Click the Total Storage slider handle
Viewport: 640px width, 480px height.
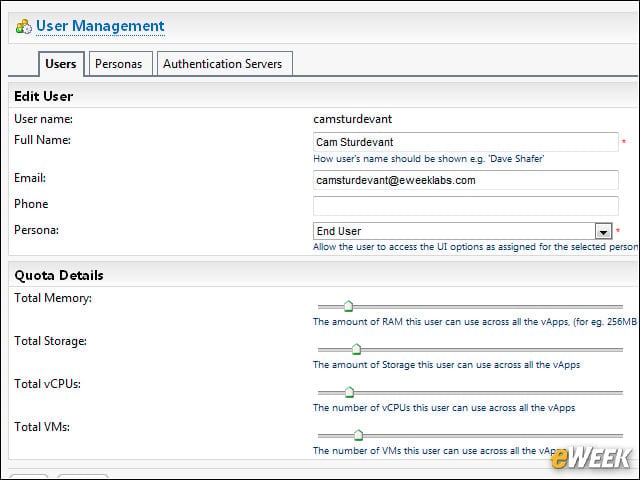(x=356, y=349)
